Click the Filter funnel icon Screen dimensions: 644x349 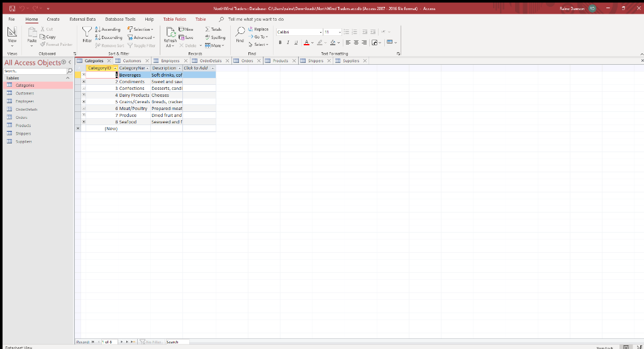[87, 32]
